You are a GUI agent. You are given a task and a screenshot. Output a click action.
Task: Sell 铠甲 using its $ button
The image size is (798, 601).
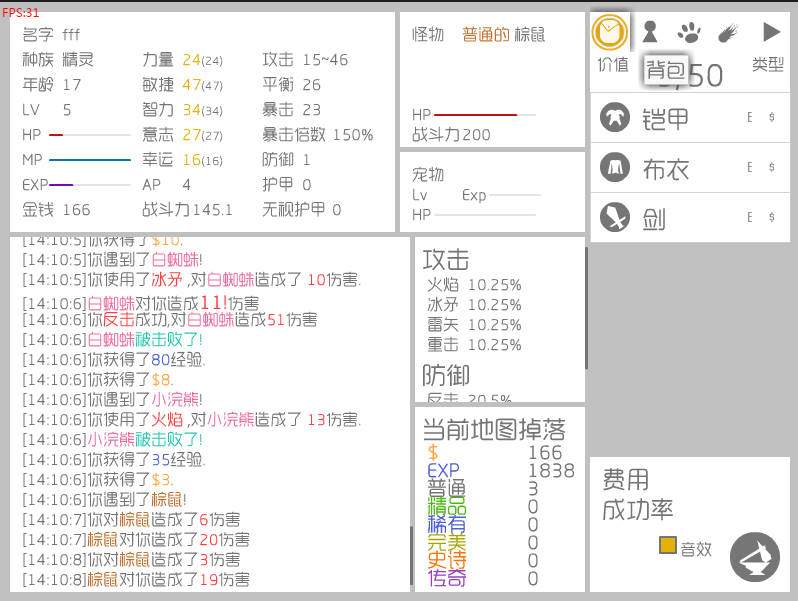pyautogui.click(x=772, y=118)
